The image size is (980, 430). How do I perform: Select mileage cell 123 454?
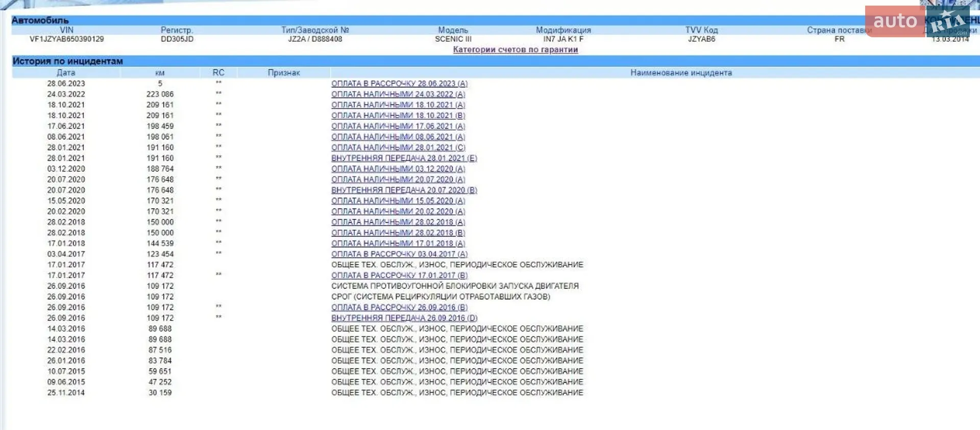point(160,254)
